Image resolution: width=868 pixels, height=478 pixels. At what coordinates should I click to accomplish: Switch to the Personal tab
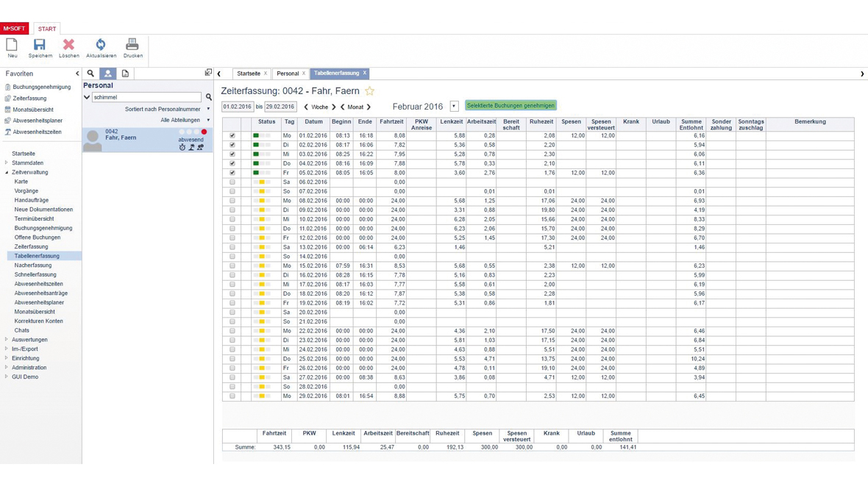pyautogui.click(x=288, y=74)
